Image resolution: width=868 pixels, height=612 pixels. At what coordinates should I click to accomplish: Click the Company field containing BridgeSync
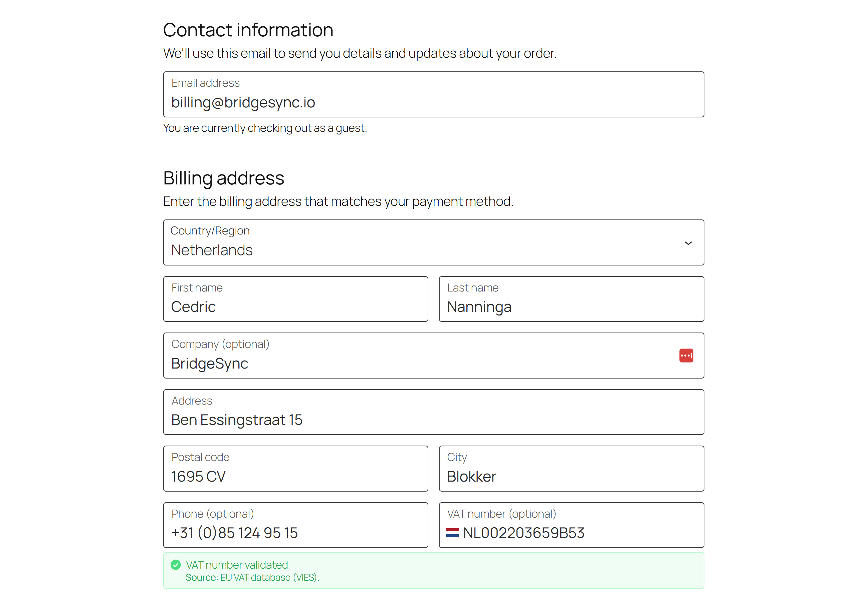416,356
